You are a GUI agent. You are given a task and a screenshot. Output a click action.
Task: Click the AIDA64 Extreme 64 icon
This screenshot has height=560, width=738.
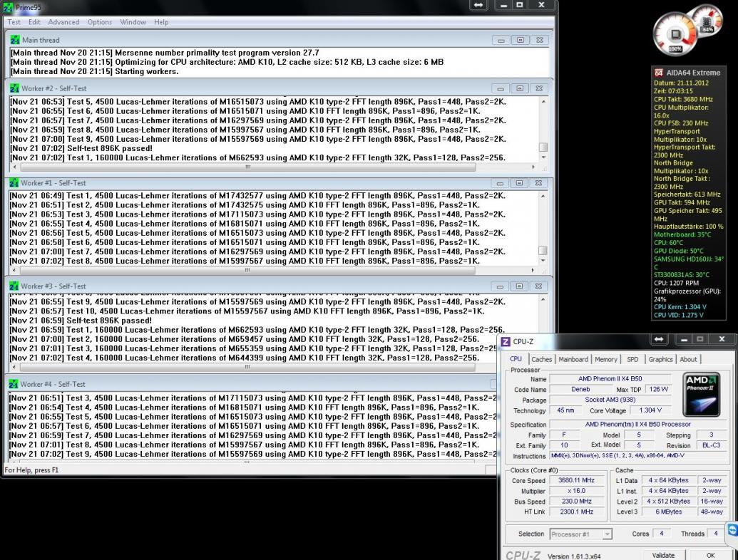[658, 73]
